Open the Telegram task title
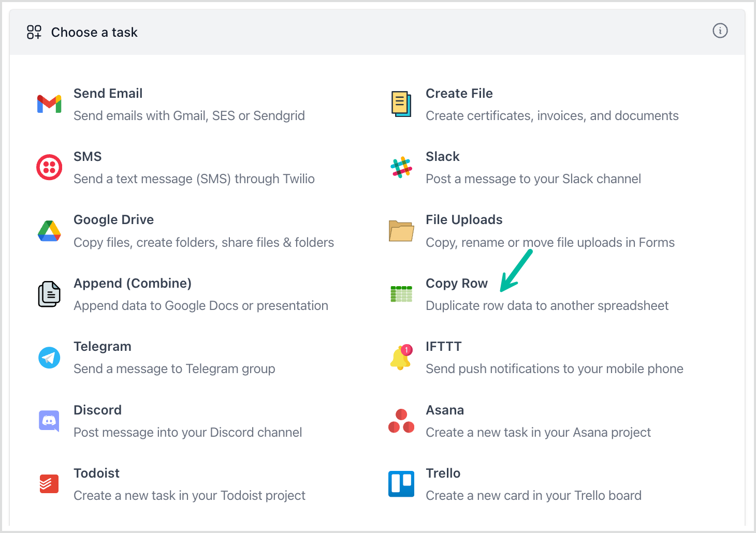The width and height of the screenshot is (756, 533). [103, 347]
